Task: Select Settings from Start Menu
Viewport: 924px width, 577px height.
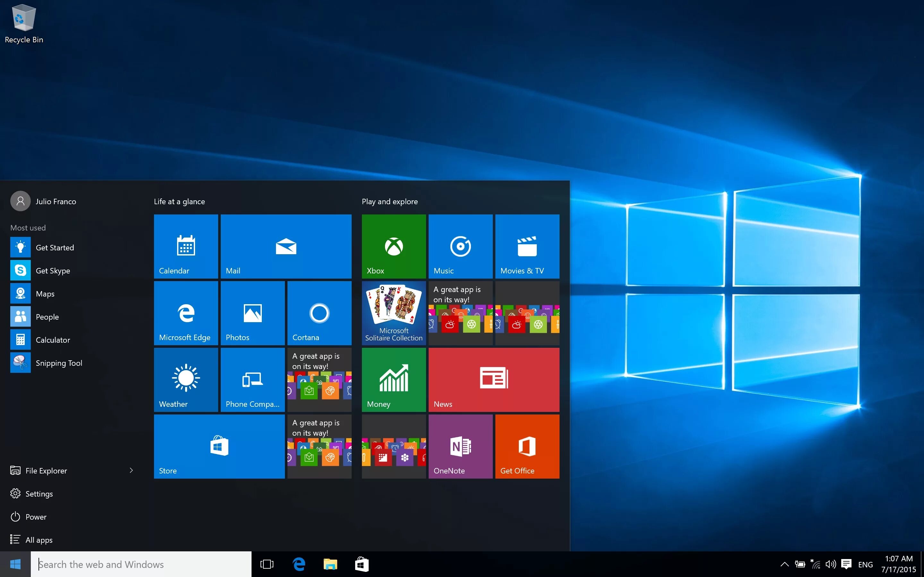Action: [38, 493]
